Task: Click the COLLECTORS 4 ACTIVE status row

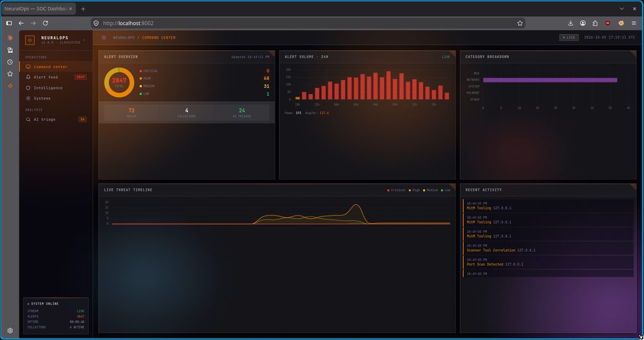Action: pyautogui.click(x=56, y=327)
